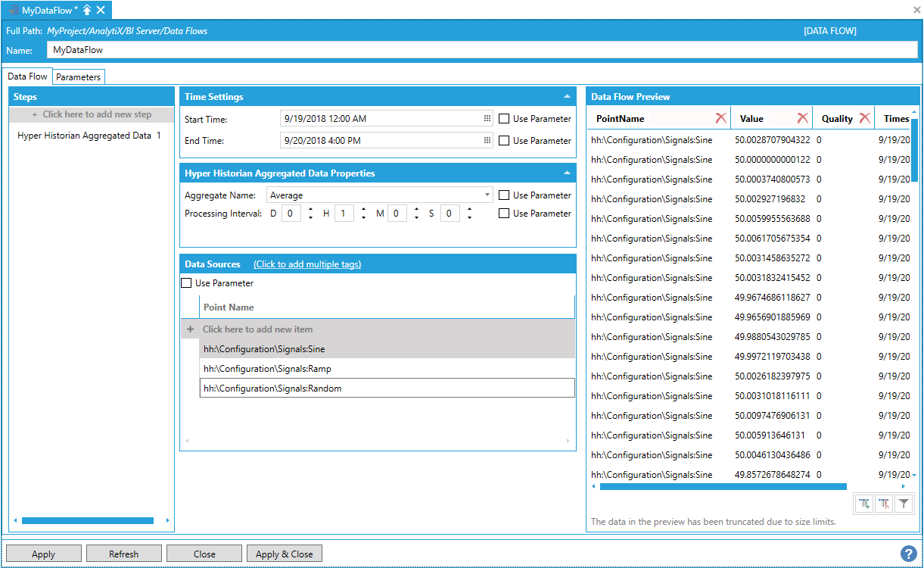Select the Signals:Ramp data source row

[x=387, y=369]
